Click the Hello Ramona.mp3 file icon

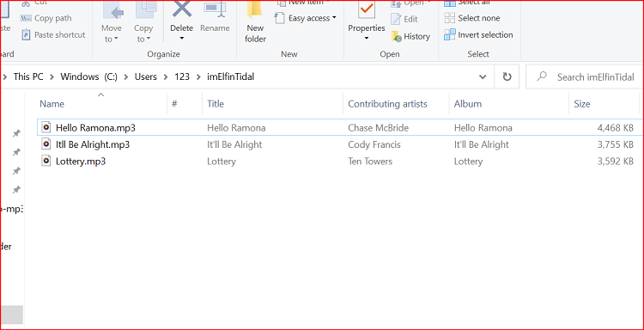46,127
